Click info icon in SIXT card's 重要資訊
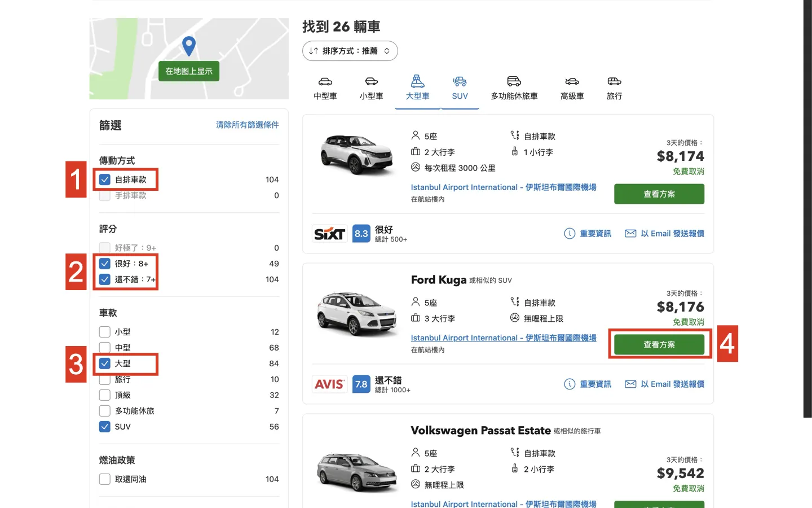 click(570, 234)
